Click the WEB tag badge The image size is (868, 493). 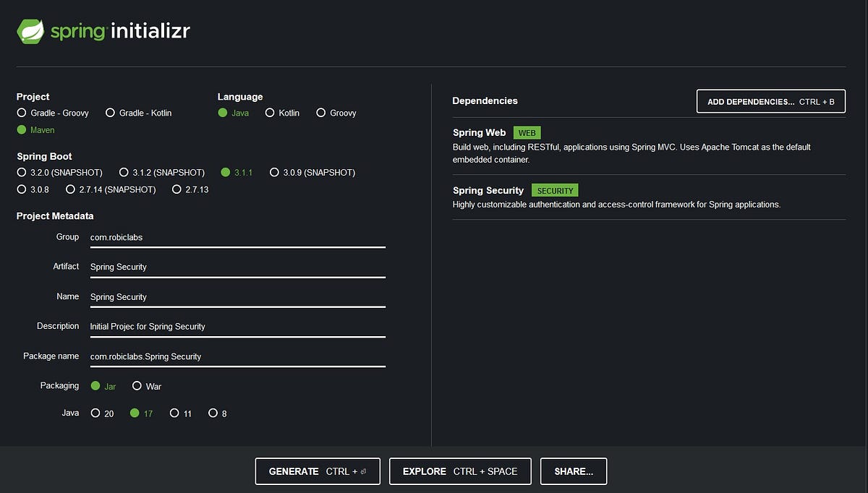coord(527,133)
